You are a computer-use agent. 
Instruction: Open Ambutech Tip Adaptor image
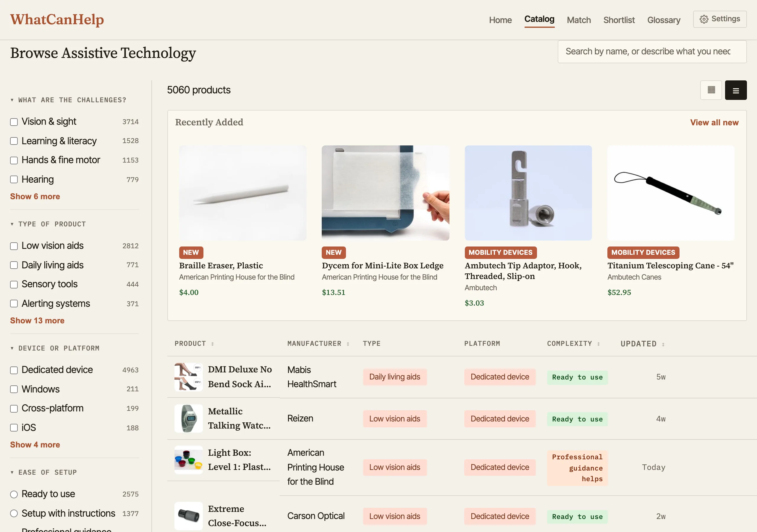[x=528, y=193]
